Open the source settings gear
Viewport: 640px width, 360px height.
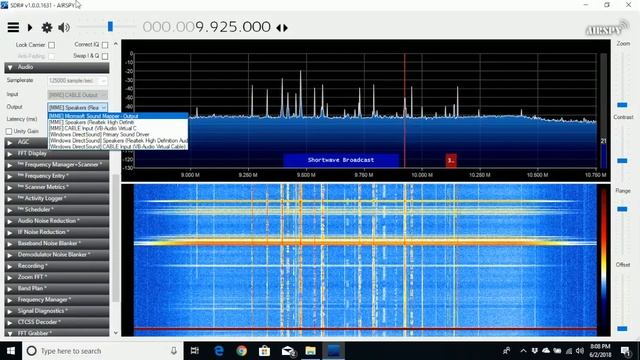point(47,27)
